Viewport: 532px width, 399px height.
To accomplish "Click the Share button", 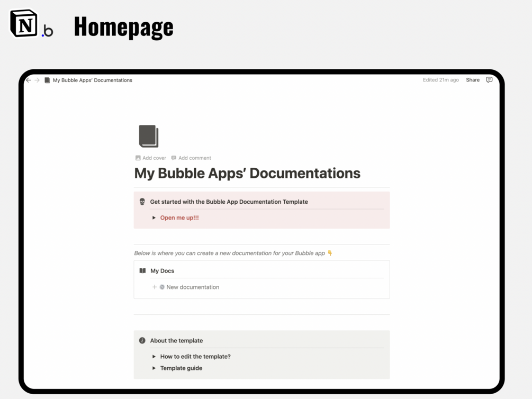I will [473, 80].
